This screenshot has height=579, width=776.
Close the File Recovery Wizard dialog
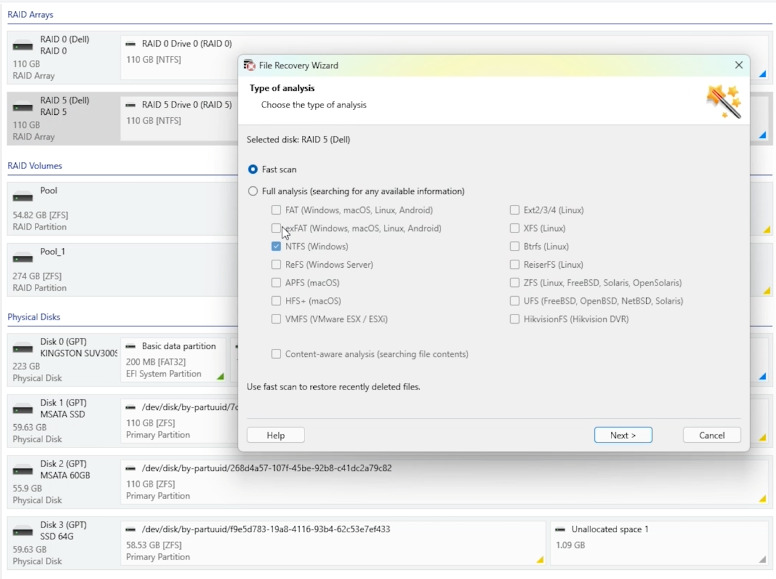(739, 65)
